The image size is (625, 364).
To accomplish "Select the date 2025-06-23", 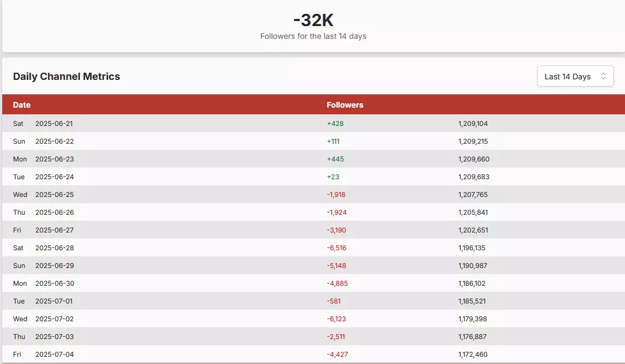I will point(54,159).
